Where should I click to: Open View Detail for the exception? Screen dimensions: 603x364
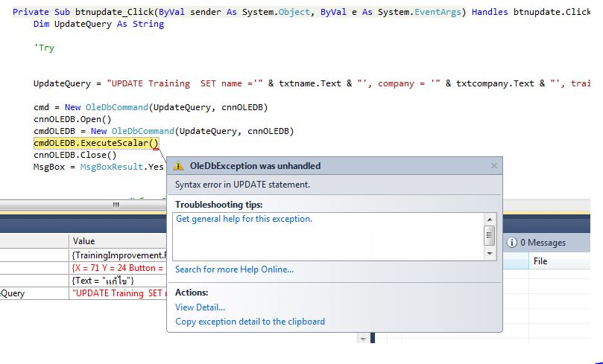[x=200, y=307]
